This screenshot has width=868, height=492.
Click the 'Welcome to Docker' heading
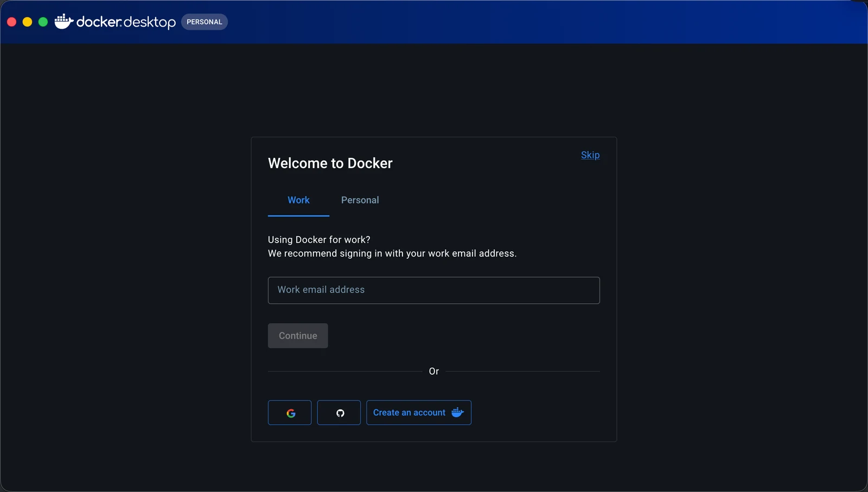(330, 163)
